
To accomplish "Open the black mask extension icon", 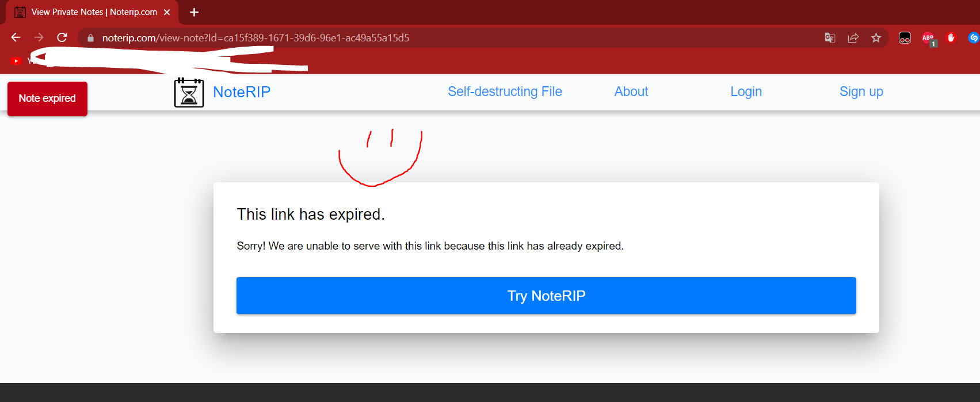I will click(x=905, y=38).
